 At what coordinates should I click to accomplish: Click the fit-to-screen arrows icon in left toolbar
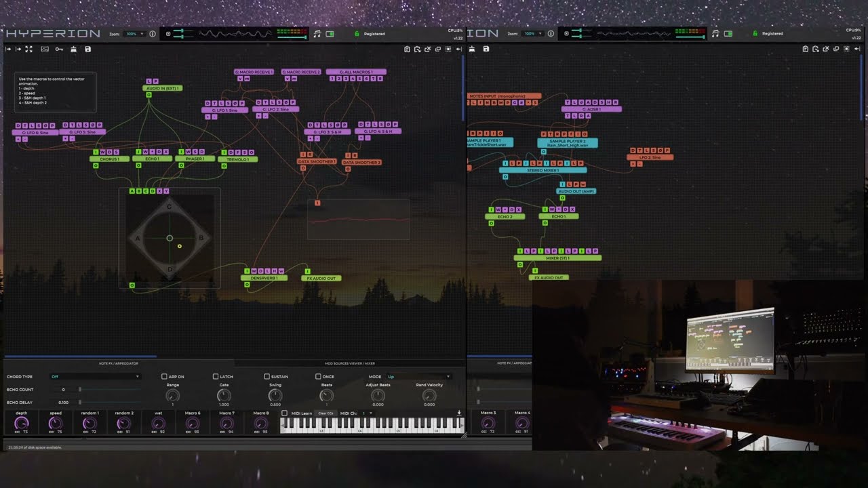click(28, 49)
